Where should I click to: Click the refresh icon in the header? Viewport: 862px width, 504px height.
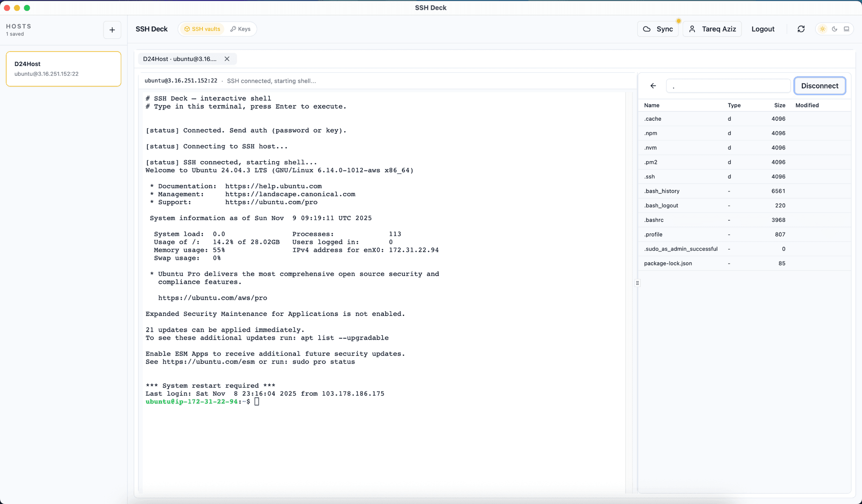click(801, 29)
